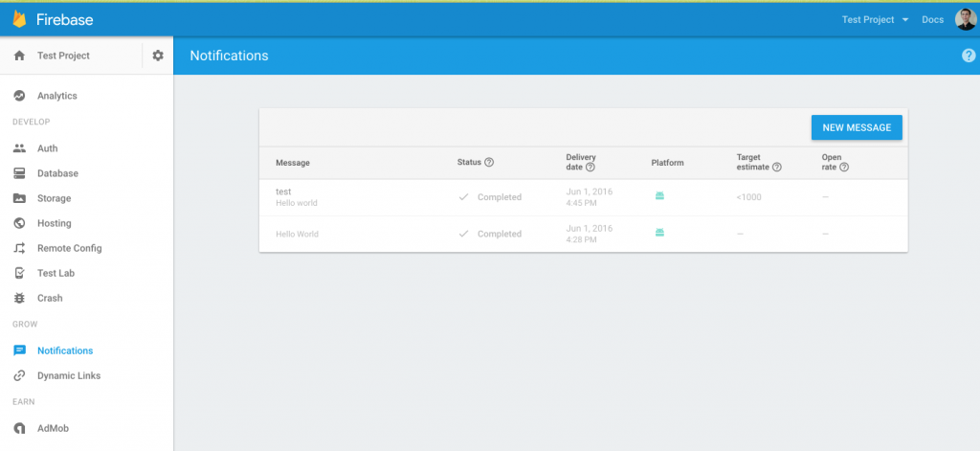Click the Analytics icon in sidebar
980x451 pixels.
[19, 96]
